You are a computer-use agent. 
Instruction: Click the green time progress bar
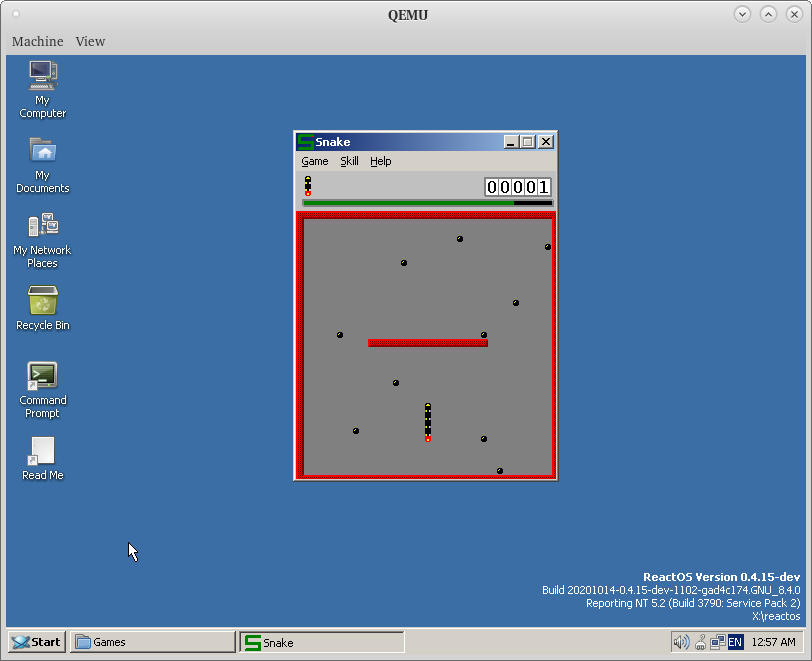pos(408,203)
